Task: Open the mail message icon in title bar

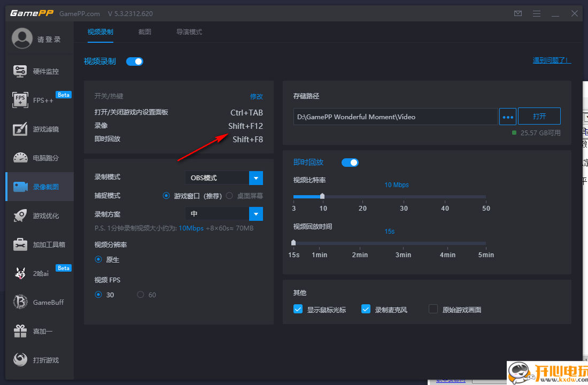Action: tap(518, 13)
